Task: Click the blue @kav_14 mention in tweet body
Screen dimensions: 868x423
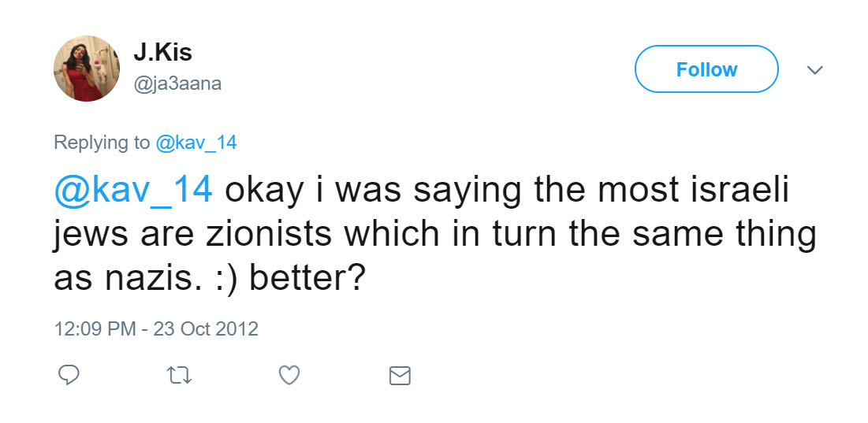Action: tap(132, 192)
